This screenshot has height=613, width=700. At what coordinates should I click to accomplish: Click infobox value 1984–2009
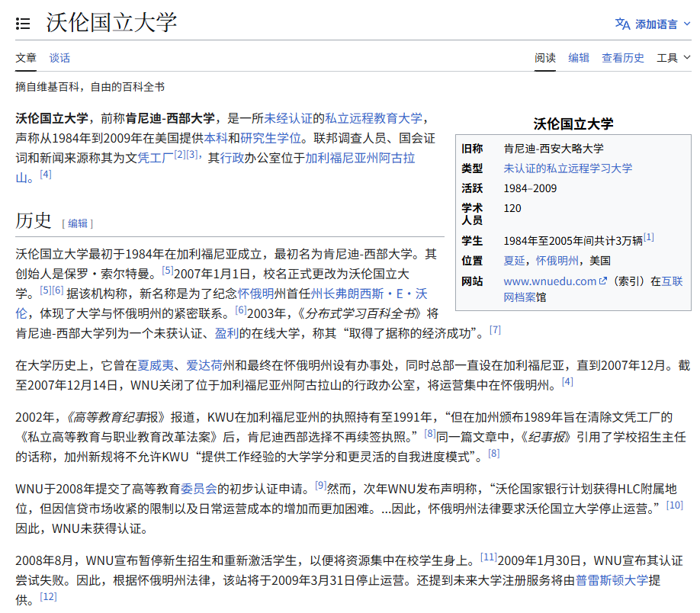pyautogui.click(x=530, y=188)
